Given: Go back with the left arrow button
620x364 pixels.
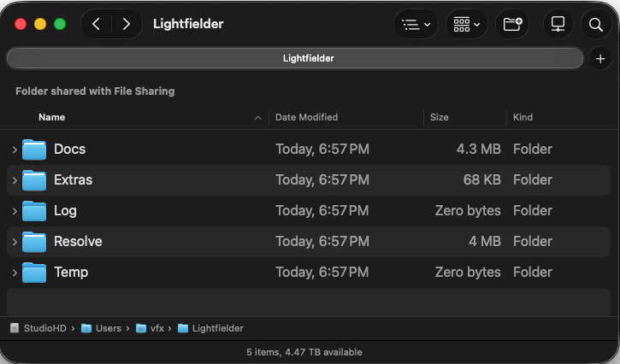Looking at the screenshot, I should [96, 24].
